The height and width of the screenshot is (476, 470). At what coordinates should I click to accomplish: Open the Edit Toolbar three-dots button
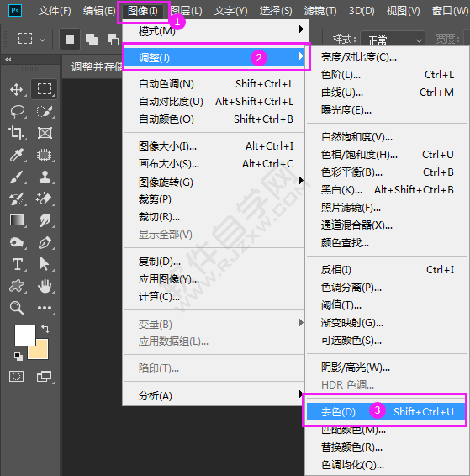coord(45,308)
